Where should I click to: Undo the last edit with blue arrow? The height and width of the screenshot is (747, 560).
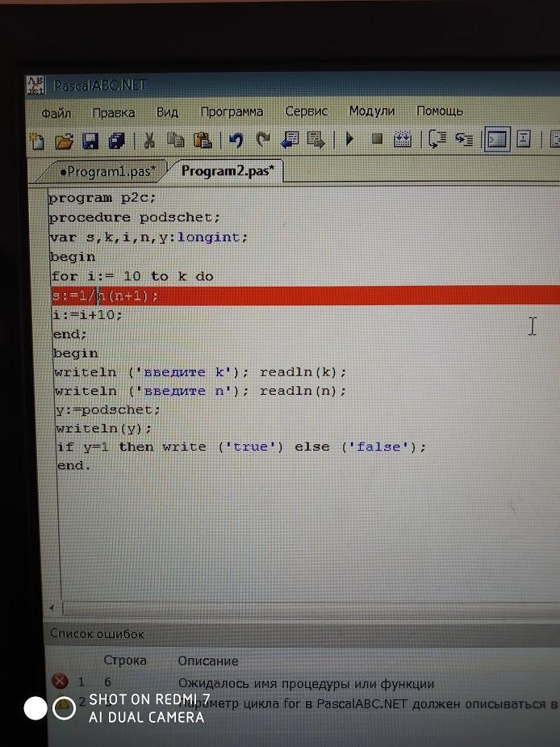(x=236, y=140)
